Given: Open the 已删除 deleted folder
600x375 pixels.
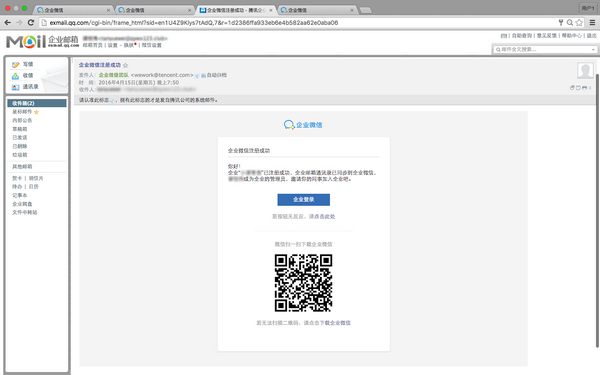Looking at the screenshot, I should [20, 146].
